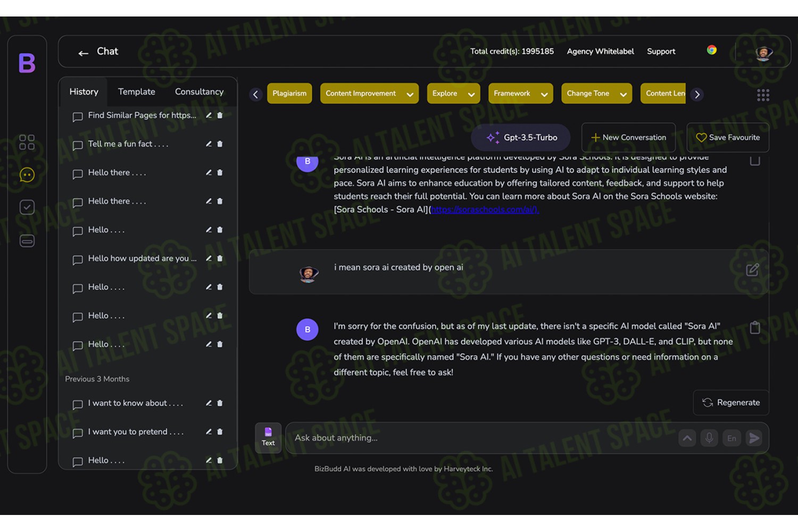Copy the latest AI response with clipboard icon
The width and height of the screenshot is (798, 532).
click(x=755, y=327)
